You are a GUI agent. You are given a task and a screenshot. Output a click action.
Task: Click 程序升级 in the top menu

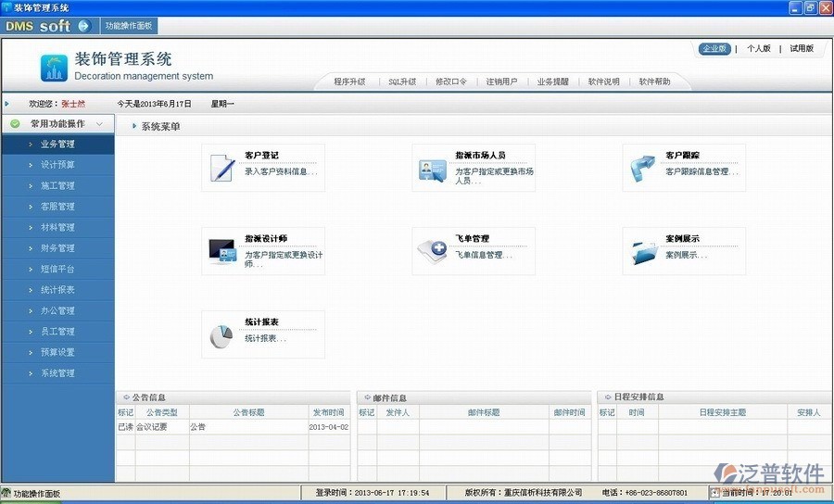tap(349, 82)
